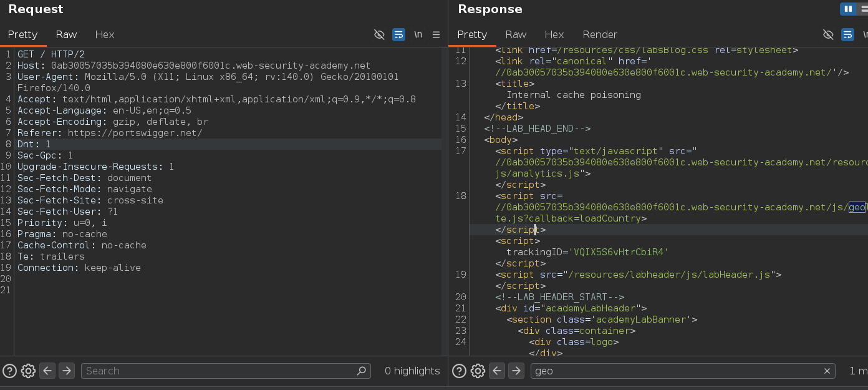868x390 pixels.
Task: Click 'Sec-Fetch-Site: cross-site' line
Action: pos(90,200)
